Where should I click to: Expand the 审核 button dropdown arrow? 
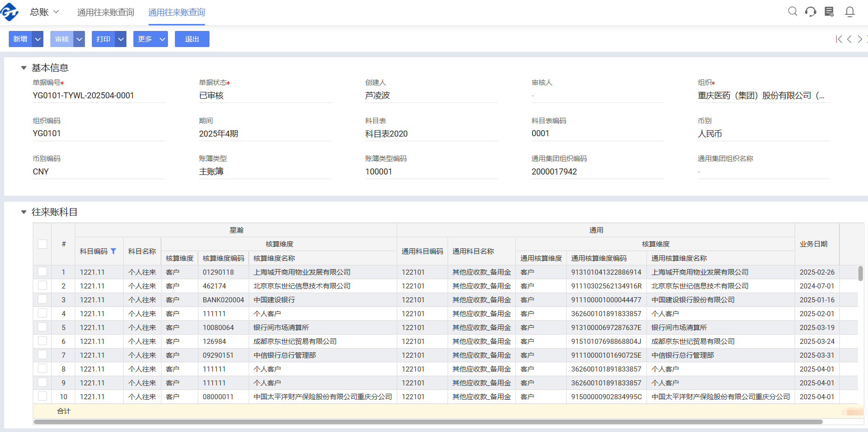click(79, 39)
